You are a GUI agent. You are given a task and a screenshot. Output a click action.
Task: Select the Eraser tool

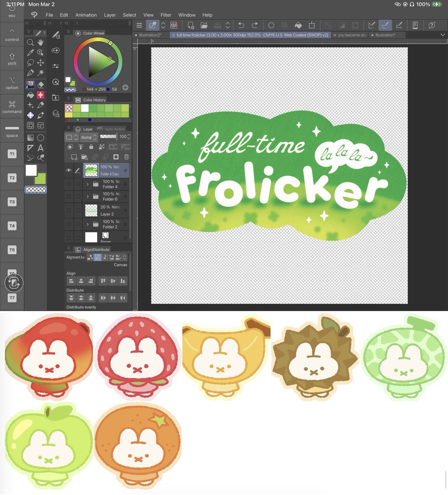(40, 85)
